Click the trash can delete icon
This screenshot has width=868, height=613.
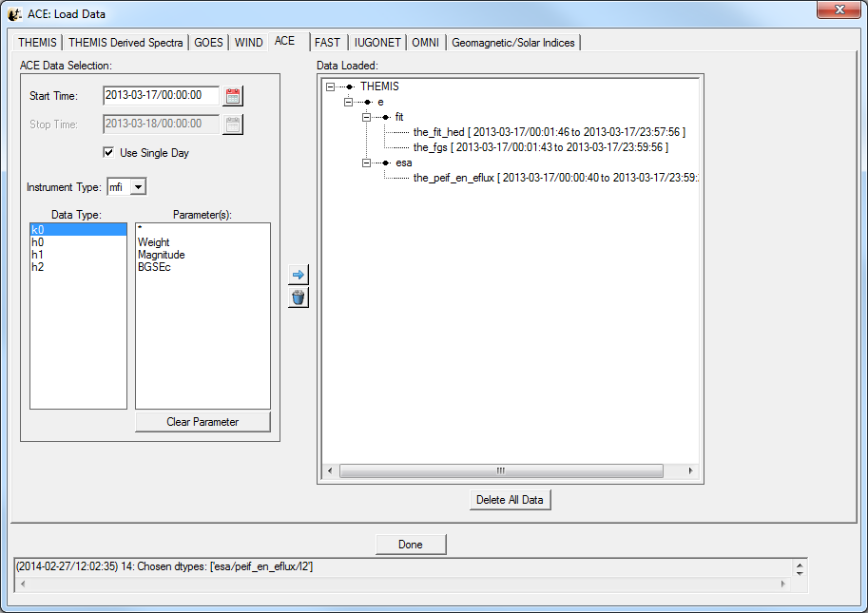click(x=299, y=297)
